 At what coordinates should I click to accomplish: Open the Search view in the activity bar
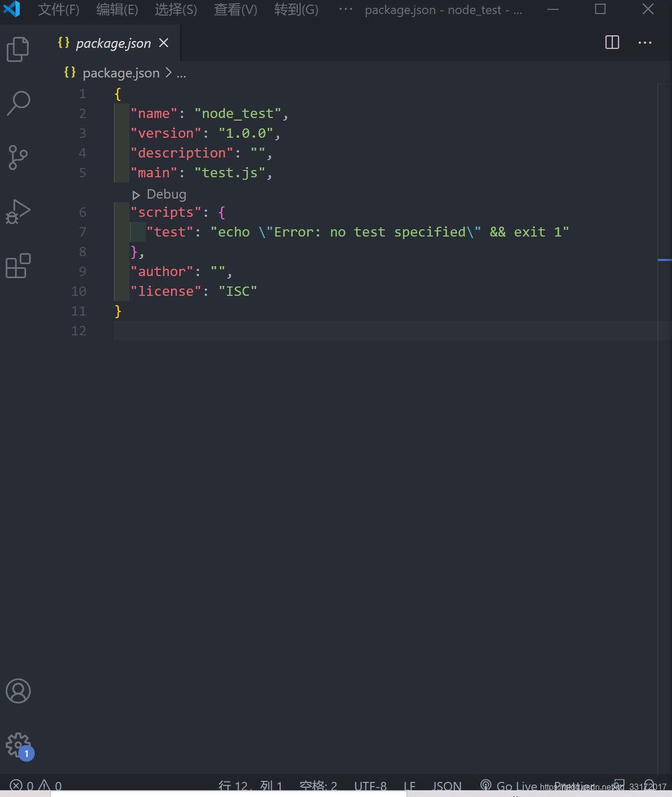(x=18, y=103)
